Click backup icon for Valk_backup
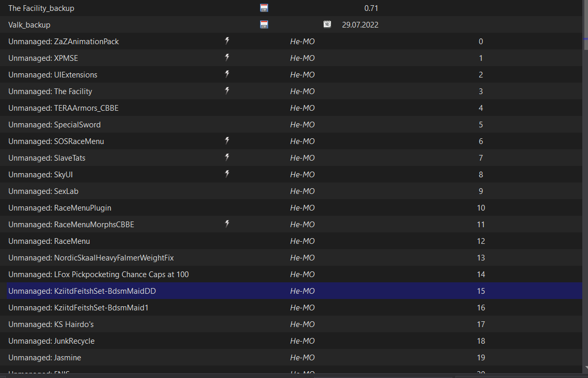The width and height of the screenshot is (588, 378). [x=264, y=25]
